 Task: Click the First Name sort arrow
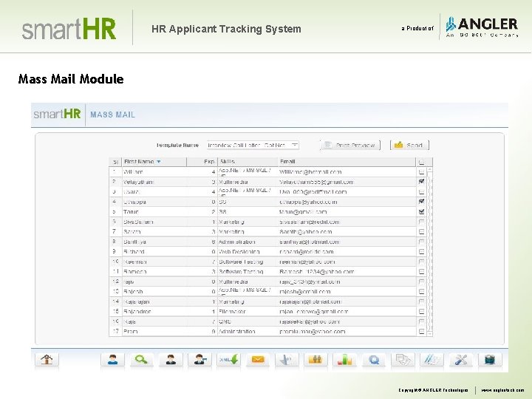(x=158, y=162)
